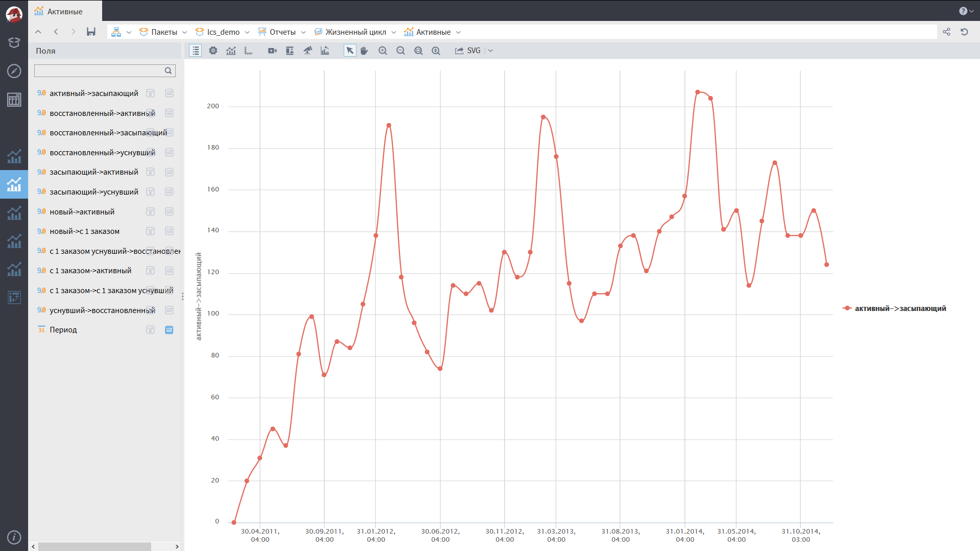Click the rotate chart toolbar icon

(325, 51)
